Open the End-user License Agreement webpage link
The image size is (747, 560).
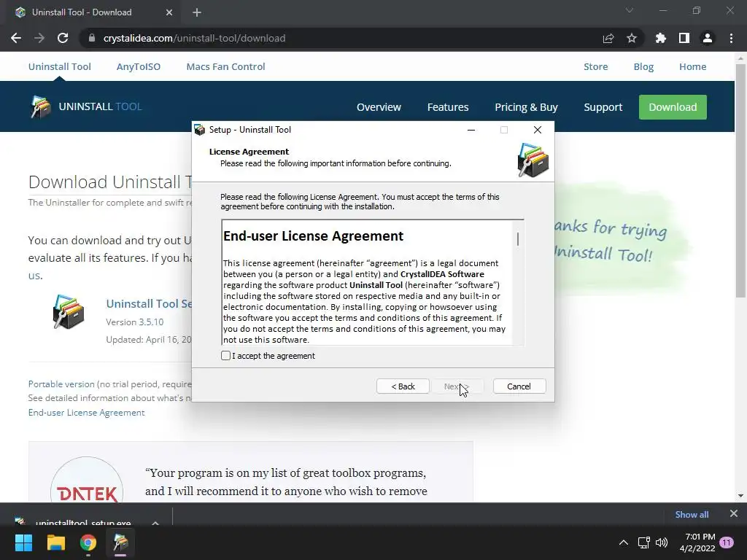click(86, 413)
